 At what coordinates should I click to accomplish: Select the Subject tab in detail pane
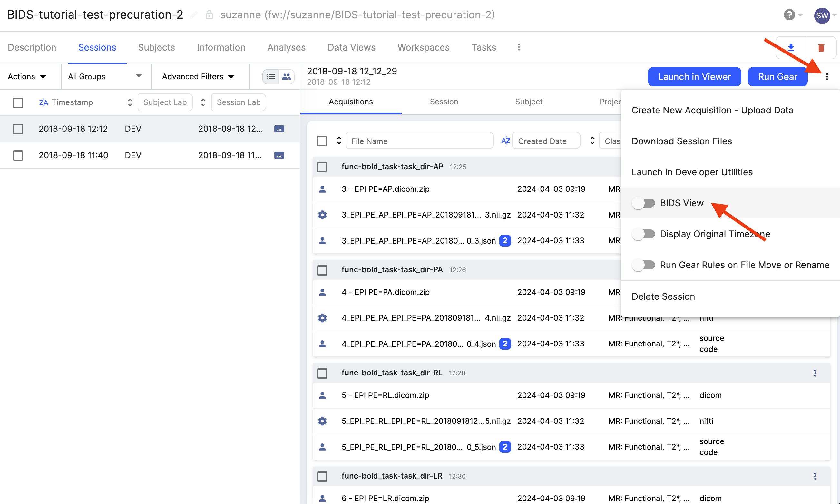(529, 102)
